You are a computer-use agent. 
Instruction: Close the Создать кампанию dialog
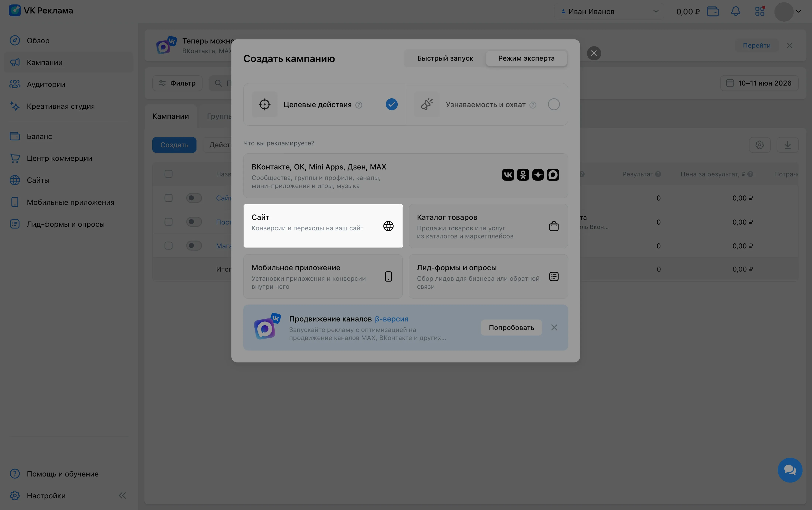[x=594, y=53]
